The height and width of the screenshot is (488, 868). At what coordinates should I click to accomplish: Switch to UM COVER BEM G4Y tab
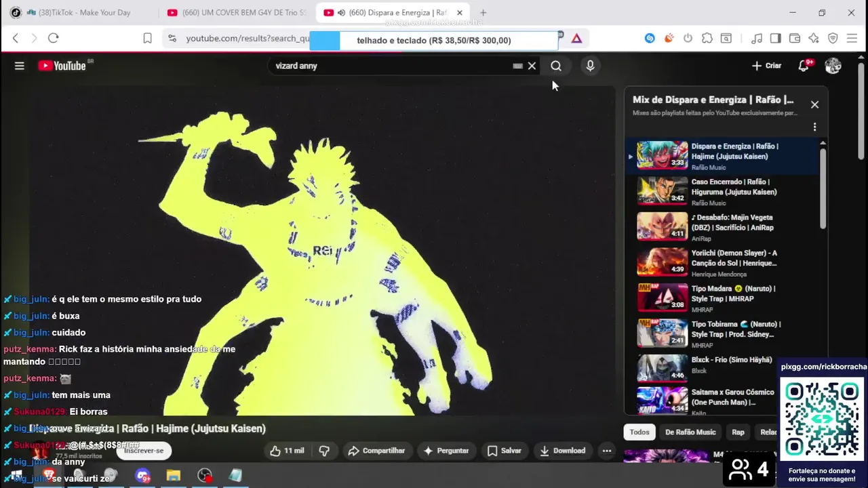click(237, 13)
